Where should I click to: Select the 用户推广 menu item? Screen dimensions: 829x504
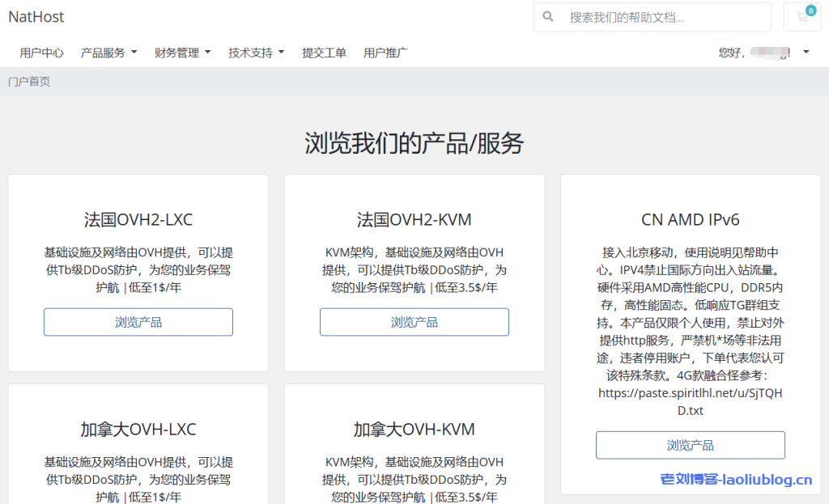pyautogui.click(x=385, y=51)
